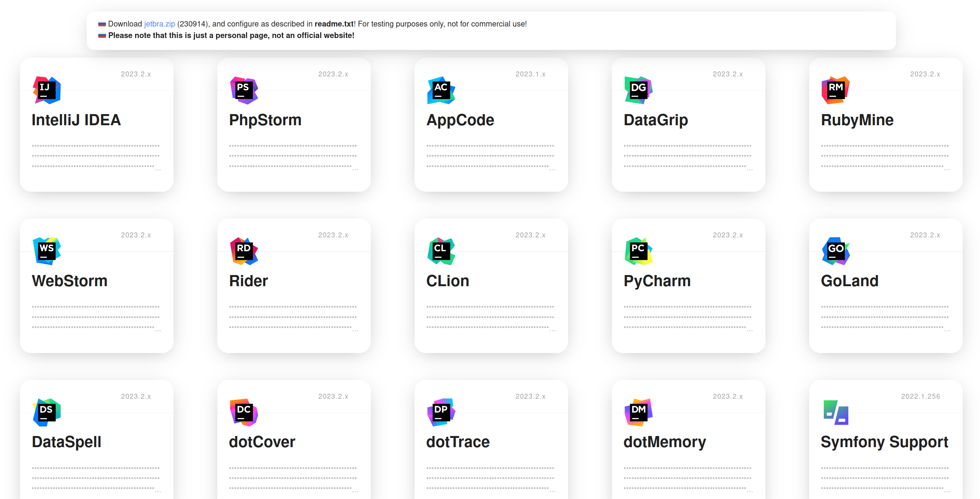
Task: Click the DataSpell DS logo icon
Action: coord(46,412)
